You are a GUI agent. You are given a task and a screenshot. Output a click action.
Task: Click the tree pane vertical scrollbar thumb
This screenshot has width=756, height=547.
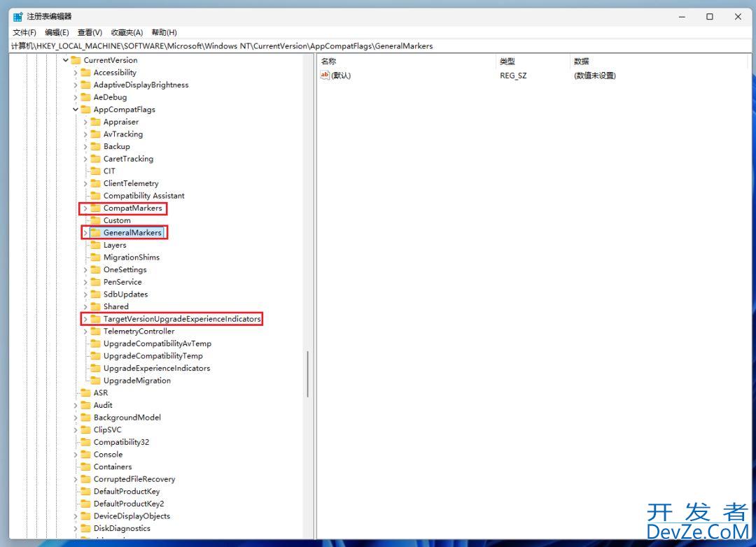tap(307, 374)
